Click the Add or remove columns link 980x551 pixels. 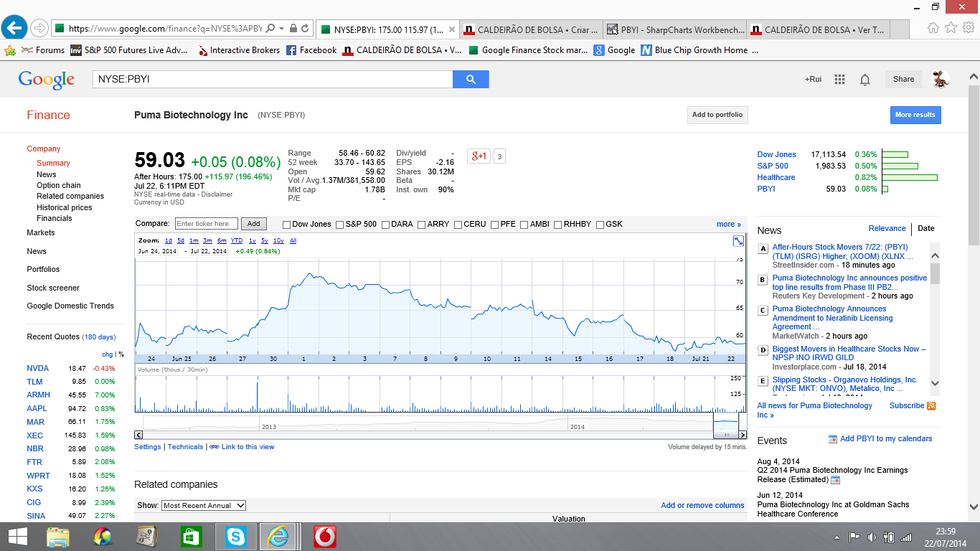(x=702, y=505)
